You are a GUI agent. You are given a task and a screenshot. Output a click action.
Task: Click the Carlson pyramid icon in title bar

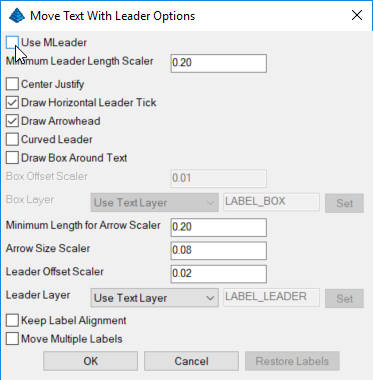pos(17,16)
